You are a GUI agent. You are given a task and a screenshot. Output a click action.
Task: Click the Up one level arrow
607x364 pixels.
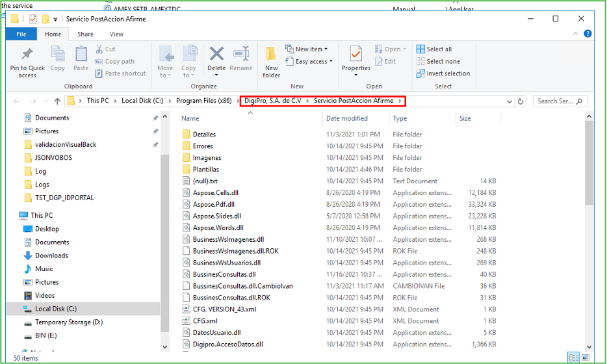(x=57, y=101)
